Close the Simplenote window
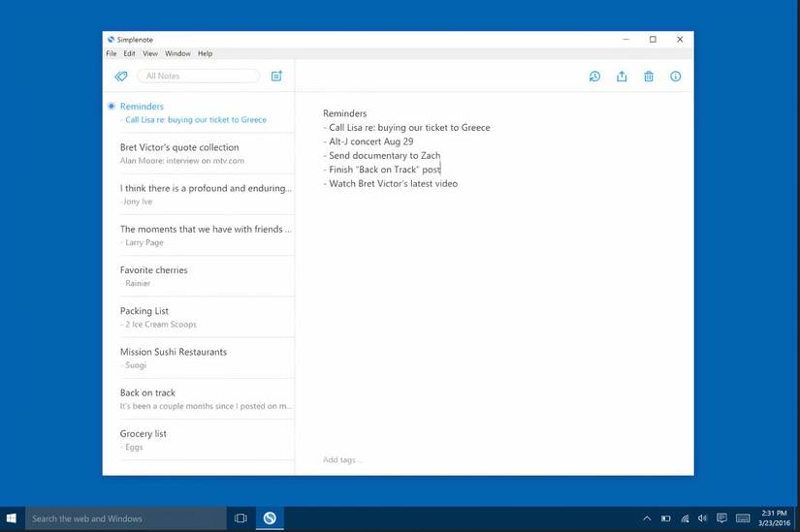 680,40
